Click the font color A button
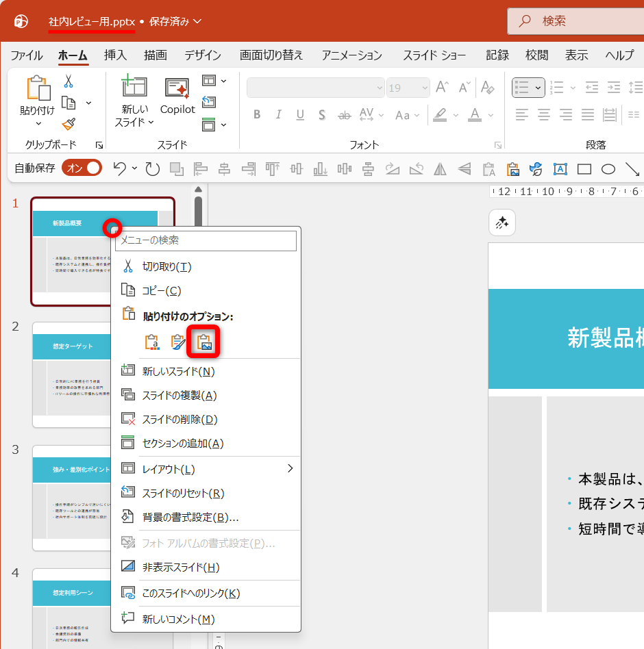This screenshot has height=649, width=644. pos(475,114)
